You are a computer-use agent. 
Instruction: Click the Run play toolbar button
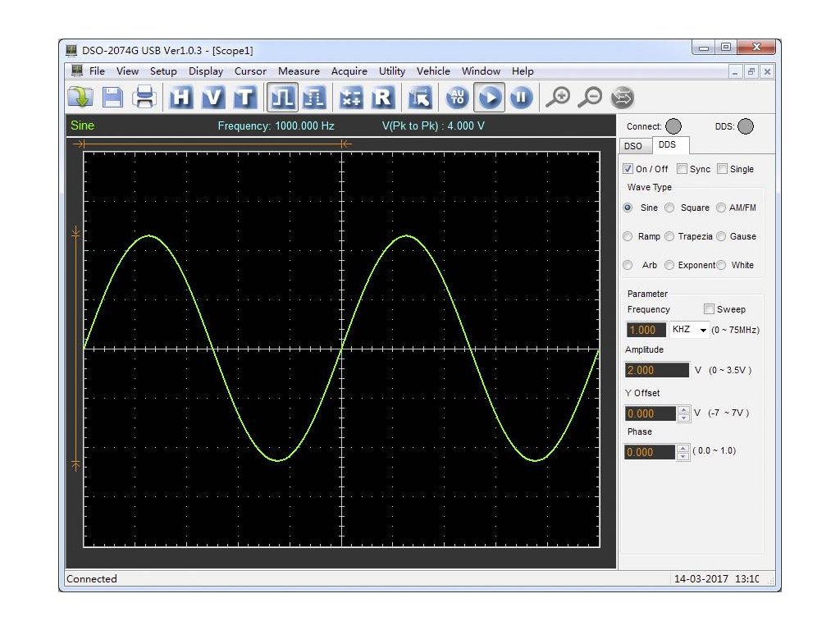click(490, 98)
